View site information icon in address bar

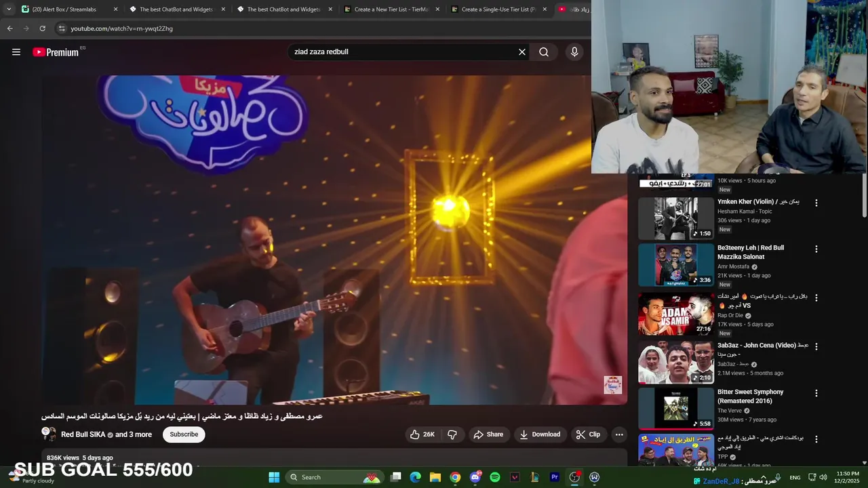(62, 28)
